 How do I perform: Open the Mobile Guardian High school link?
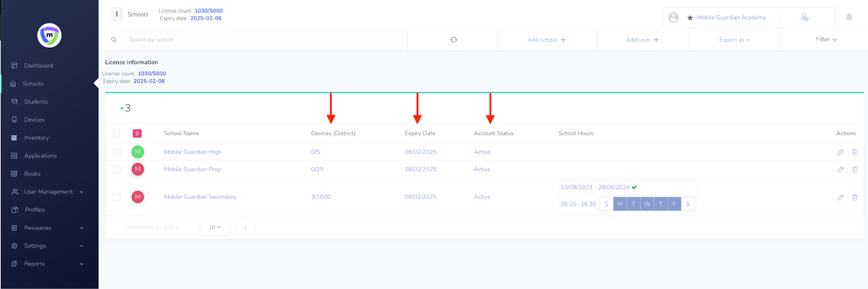click(193, 152)
